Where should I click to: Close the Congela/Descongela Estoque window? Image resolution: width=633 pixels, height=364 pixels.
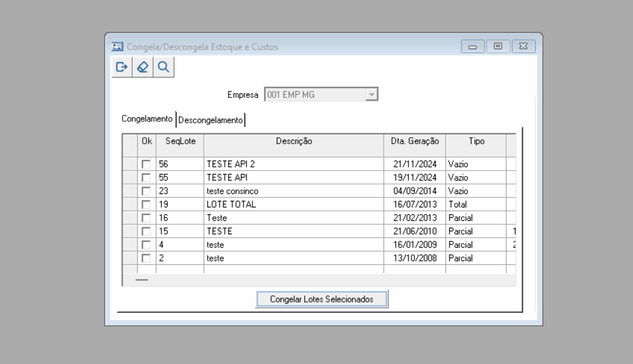tap(523, 46)
